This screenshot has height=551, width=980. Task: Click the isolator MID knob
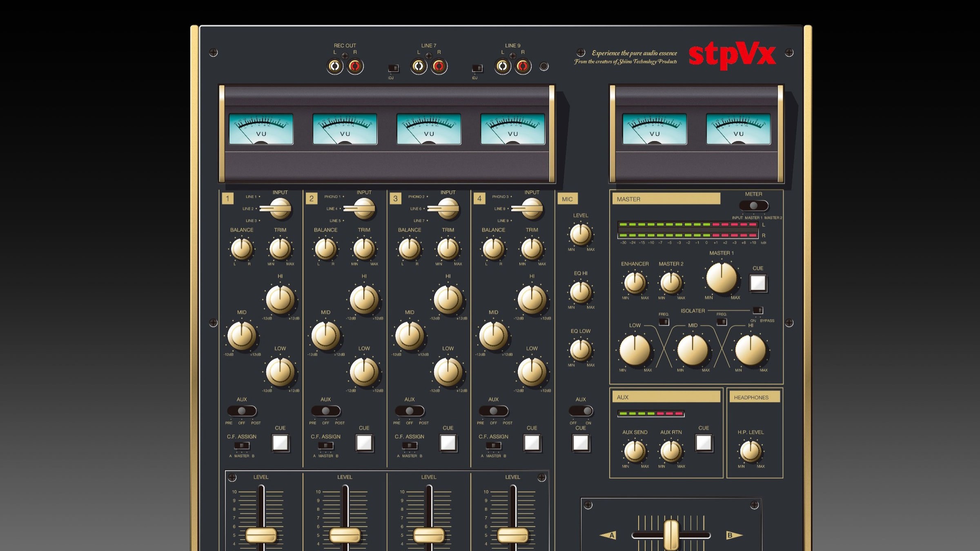693,350
